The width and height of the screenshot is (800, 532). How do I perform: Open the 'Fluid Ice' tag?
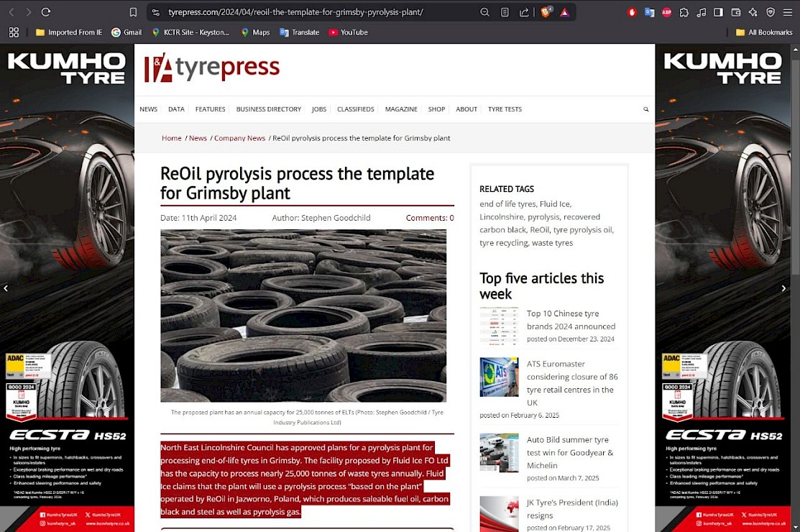tap(555, 204)
